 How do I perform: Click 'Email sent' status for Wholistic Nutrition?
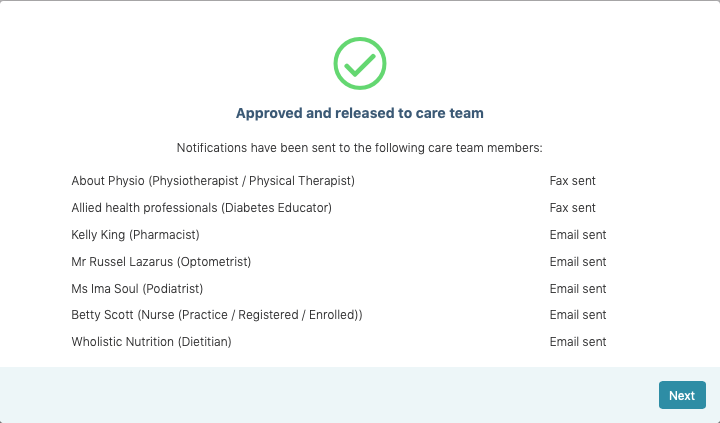click(578, 342)
